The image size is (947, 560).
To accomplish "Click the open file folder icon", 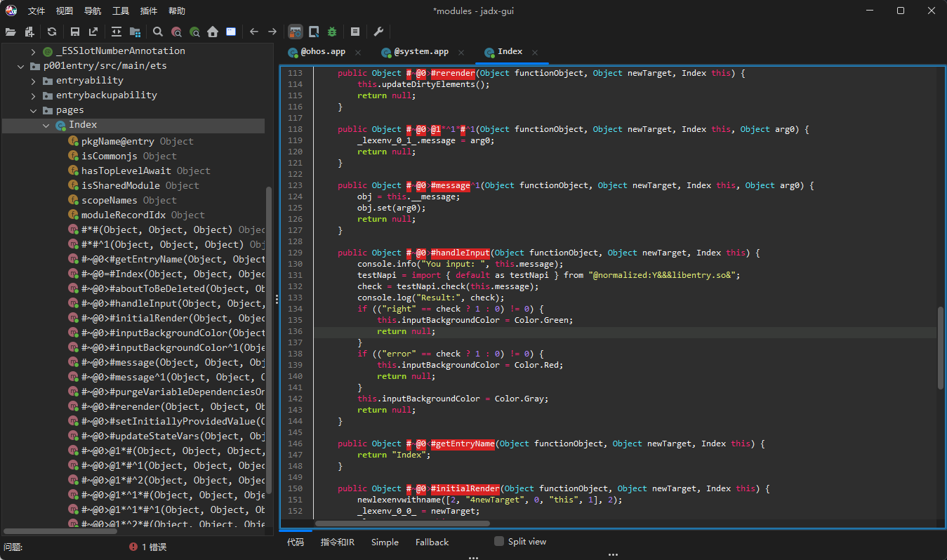I will tap(11, 32).
